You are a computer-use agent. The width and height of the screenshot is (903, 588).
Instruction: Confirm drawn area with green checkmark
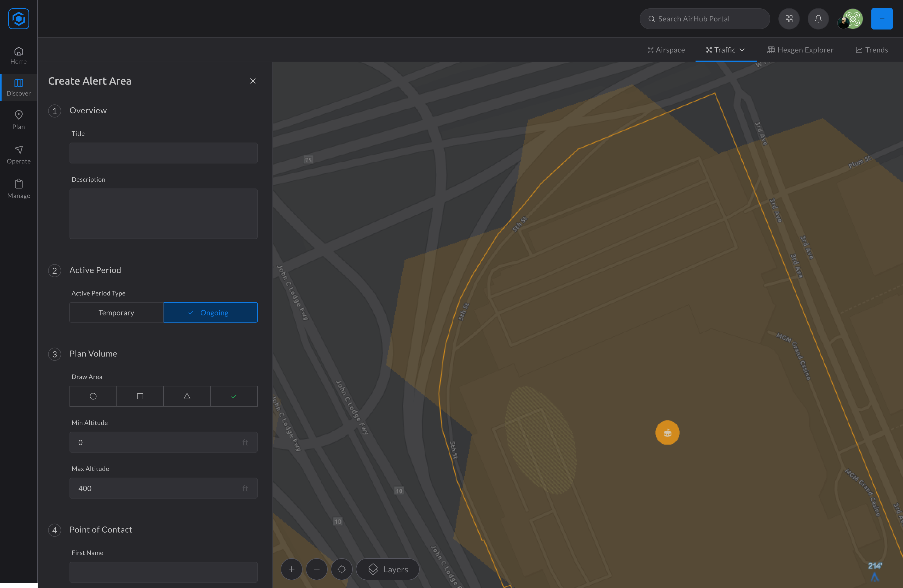234,396
